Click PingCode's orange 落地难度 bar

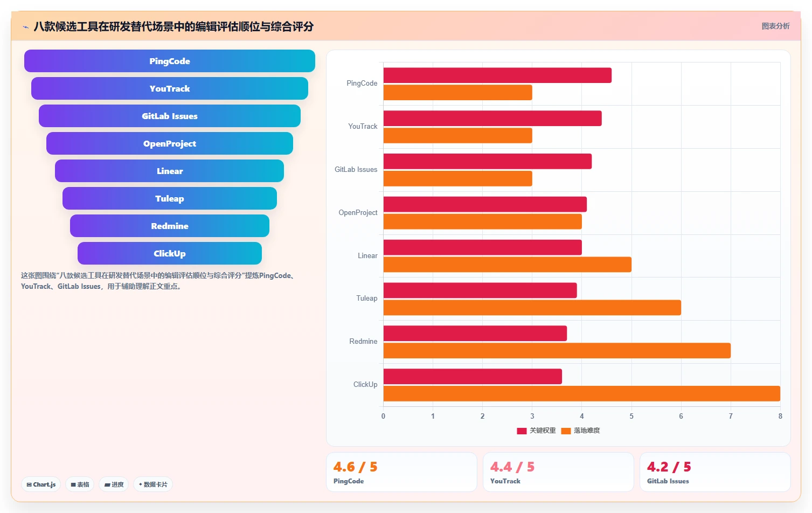pos(458,93)
